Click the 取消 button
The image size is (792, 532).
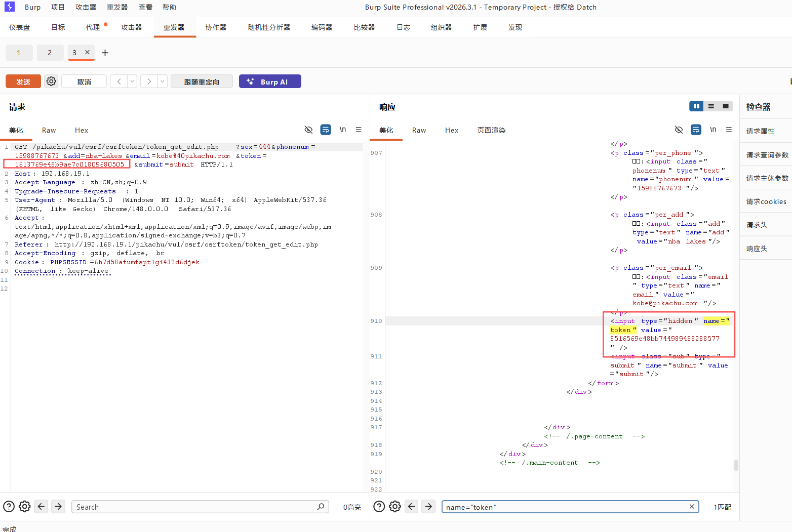84,81
